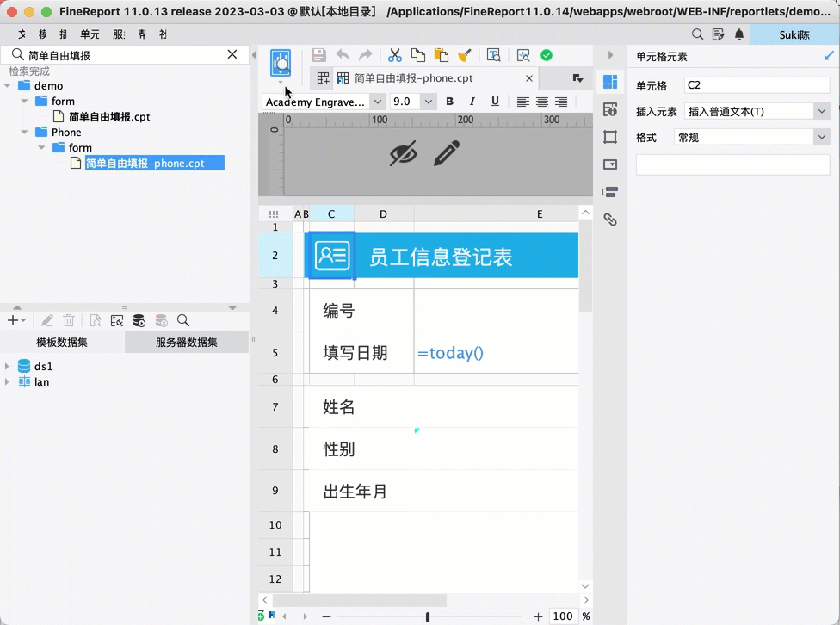Collapse the Phone folder
Image resolution: width=840 pixels, height=625 pixels.
(24, 132)
